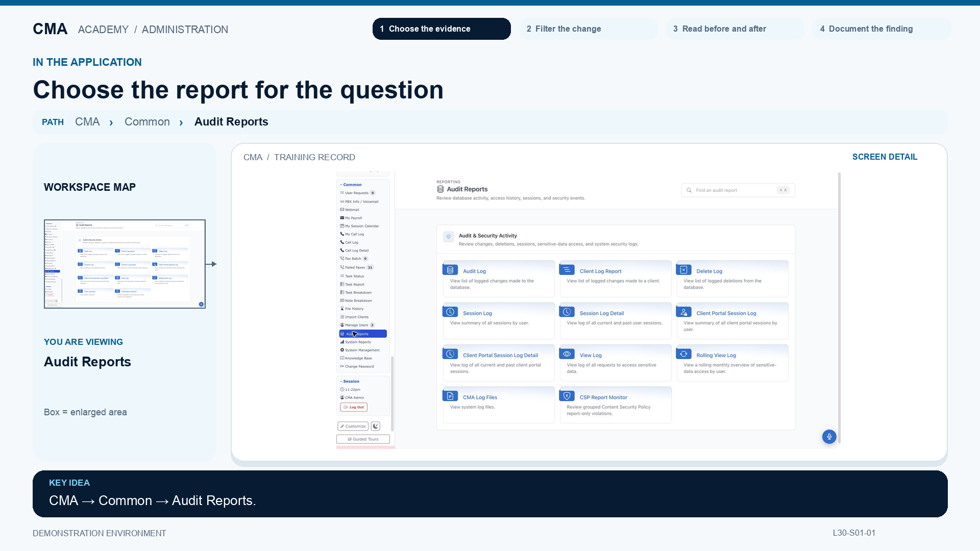Toggle dark mode moon button
980x551 pixels.
pyautogui.click(x=376, y=426)
